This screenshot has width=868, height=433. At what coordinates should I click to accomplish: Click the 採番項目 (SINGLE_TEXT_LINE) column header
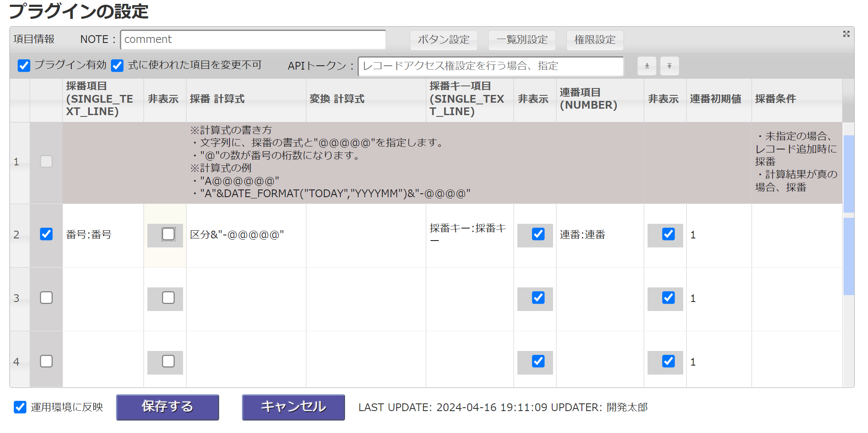(103, 100)
